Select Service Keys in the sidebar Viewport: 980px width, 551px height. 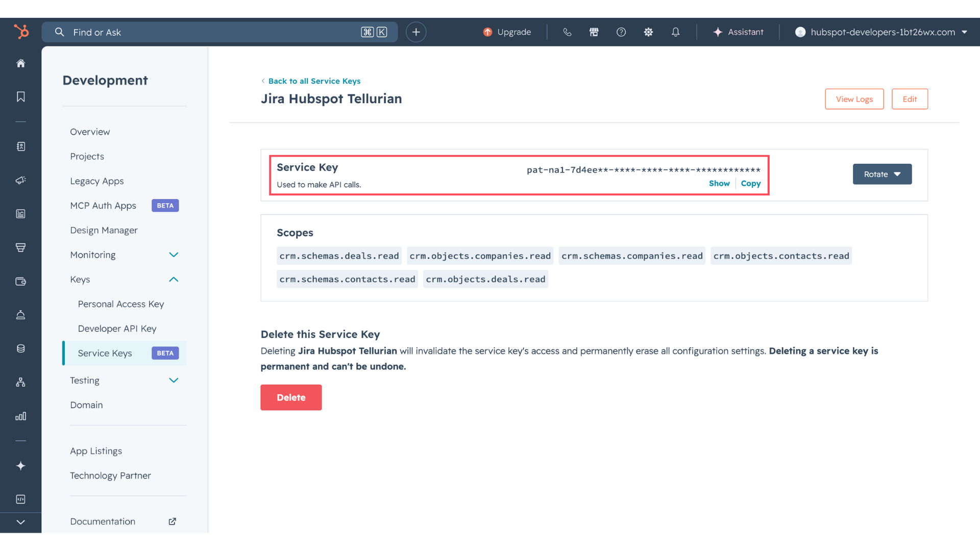coord(125,353)
